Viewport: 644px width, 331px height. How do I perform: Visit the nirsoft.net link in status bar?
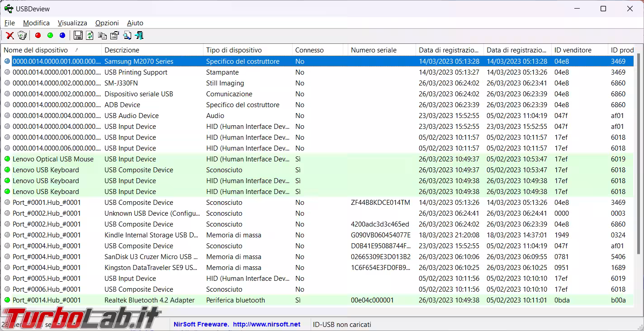(266, 324)
